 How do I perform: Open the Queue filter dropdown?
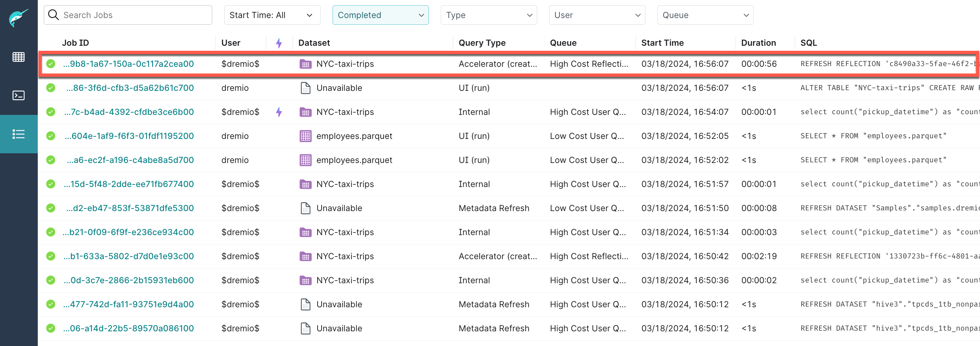point(705,15)
